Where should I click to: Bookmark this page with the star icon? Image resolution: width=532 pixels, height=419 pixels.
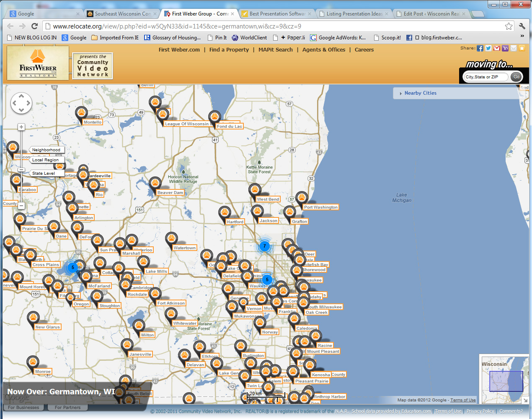509,26
